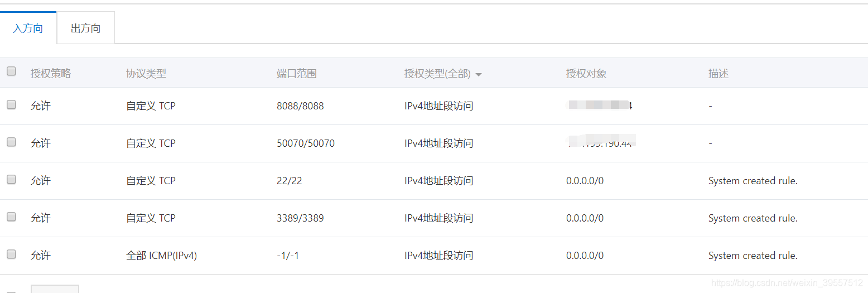Image resolution: width=868 pixels, height=293 pixels.
Task: Click the port range 50070/50070 cell
Action: [306, 143]
